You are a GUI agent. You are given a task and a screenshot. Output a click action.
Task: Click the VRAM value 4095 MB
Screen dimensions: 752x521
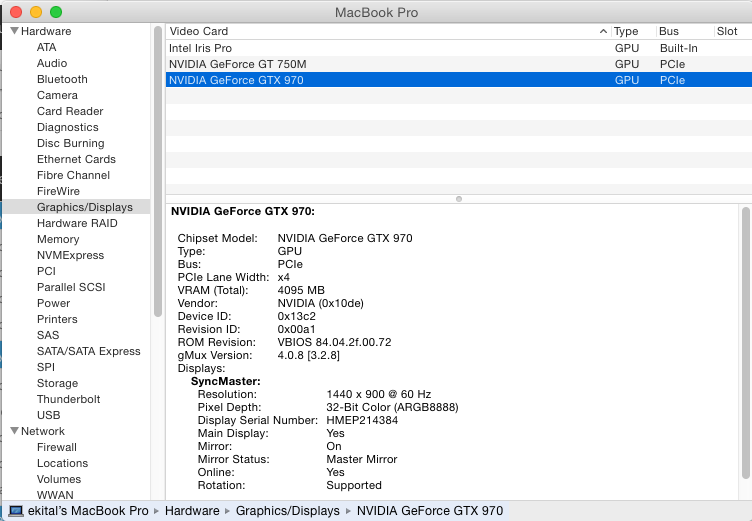click(301, 290)
